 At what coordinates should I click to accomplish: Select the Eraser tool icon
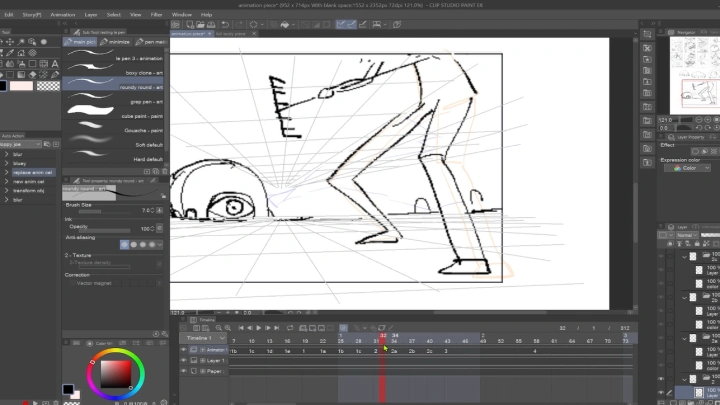coord(32,74)
